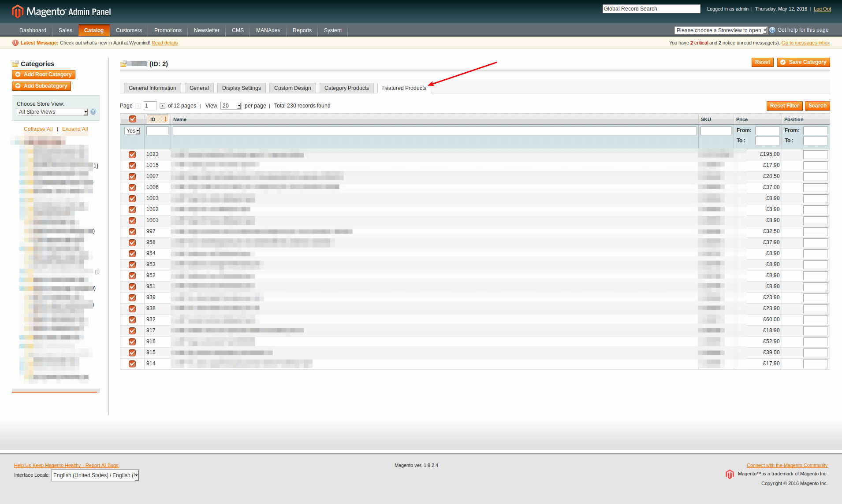Click the Reset Filter button
Viewport: 842px width, 504px height.
click(x=785, y=106)
